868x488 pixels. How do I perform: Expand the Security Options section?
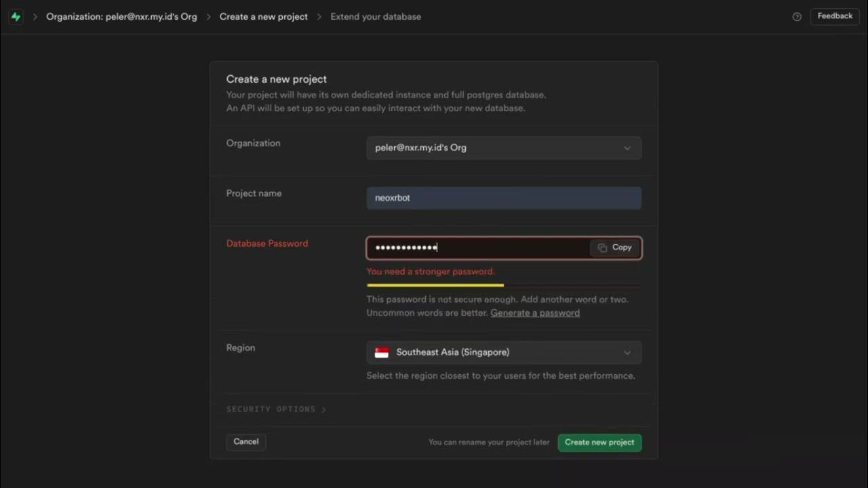point(271,409)
